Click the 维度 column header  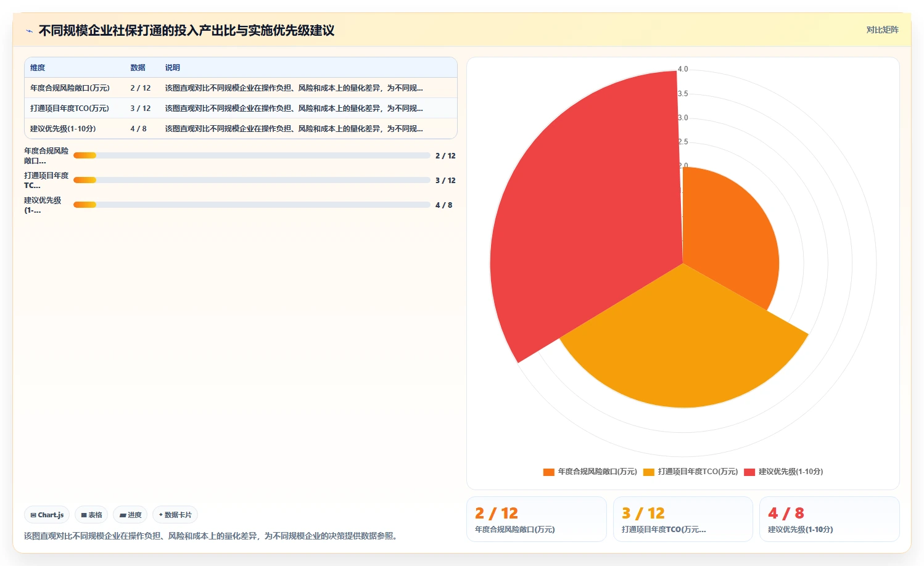(38, 68)
